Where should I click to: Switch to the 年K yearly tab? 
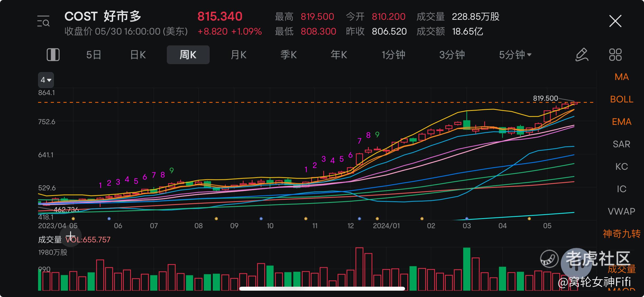pos(339,55)
